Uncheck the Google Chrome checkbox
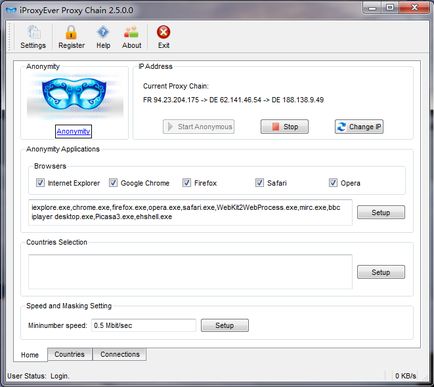 click(x=113, y=182)
